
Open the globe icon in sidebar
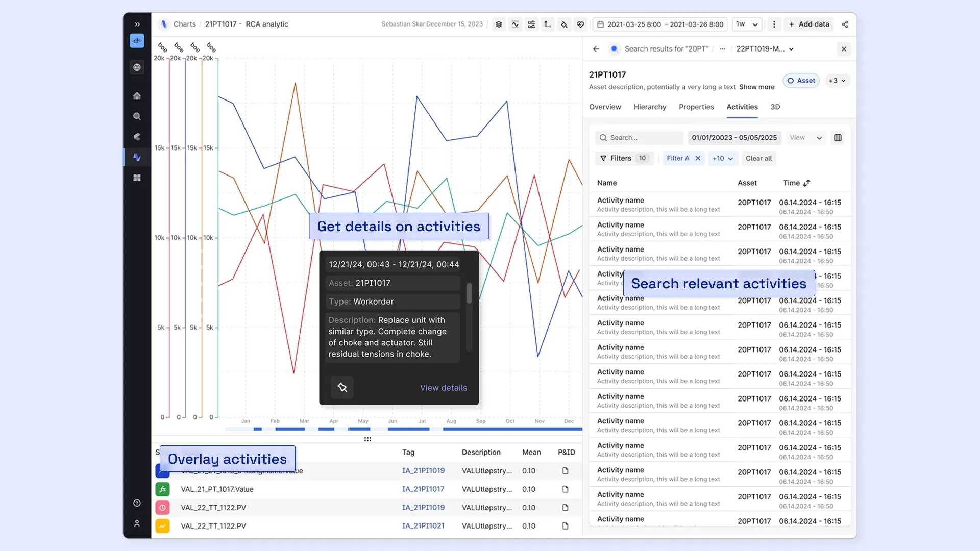(137, 67)
